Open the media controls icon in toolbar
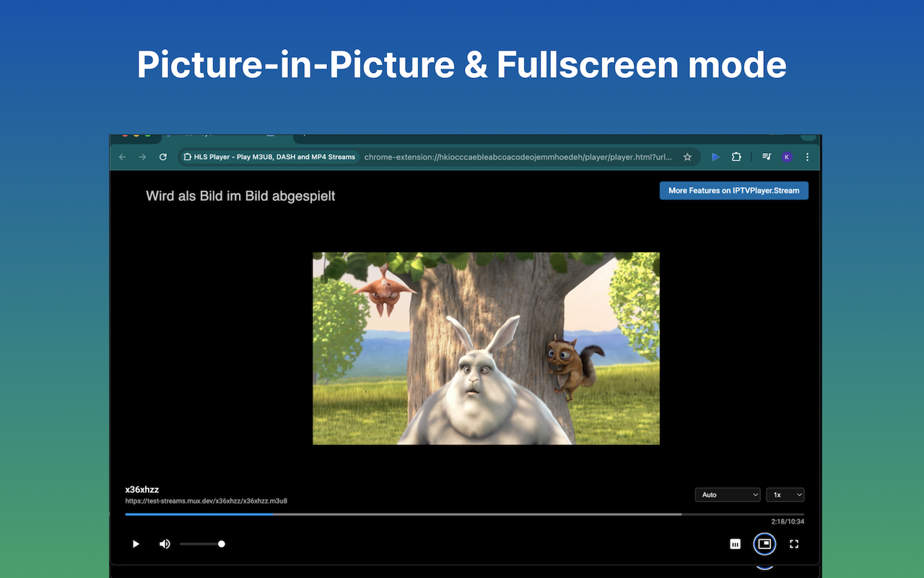 click(766, 157)
